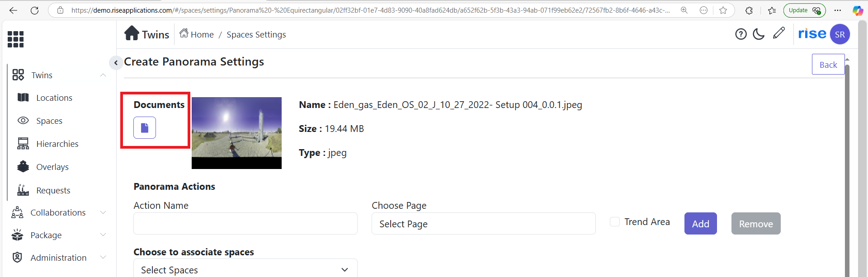Open the browser three-dots settings menu

(x=838, y=10)
